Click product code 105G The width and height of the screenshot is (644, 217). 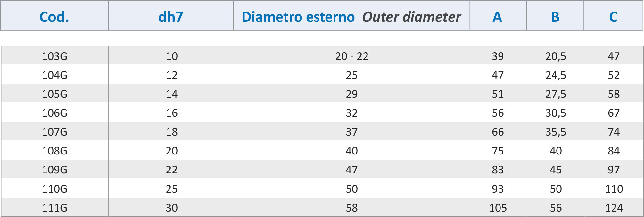click(x=54, y=94)
